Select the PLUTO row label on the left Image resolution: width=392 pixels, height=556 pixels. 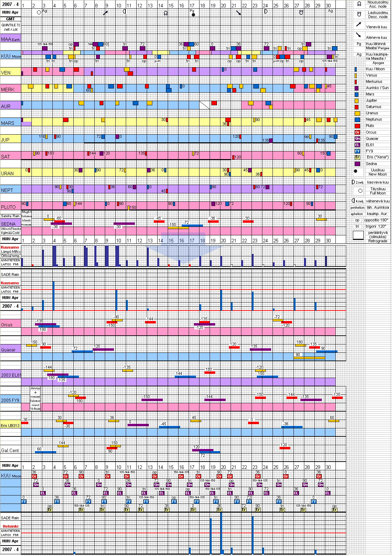(8, 207)
